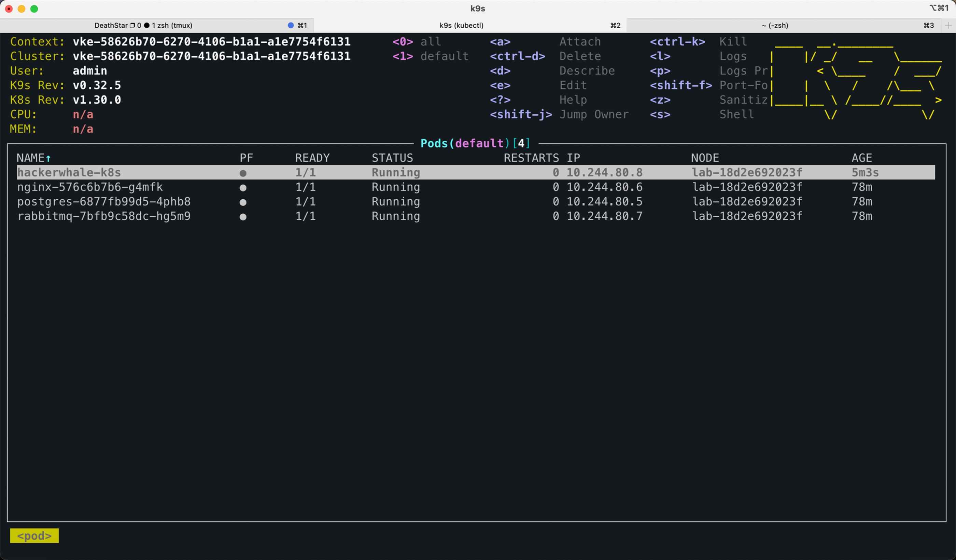
Task: Select the postgres-6877fb99d5-4phb8 pod row
Action: [x=104, y=202]
